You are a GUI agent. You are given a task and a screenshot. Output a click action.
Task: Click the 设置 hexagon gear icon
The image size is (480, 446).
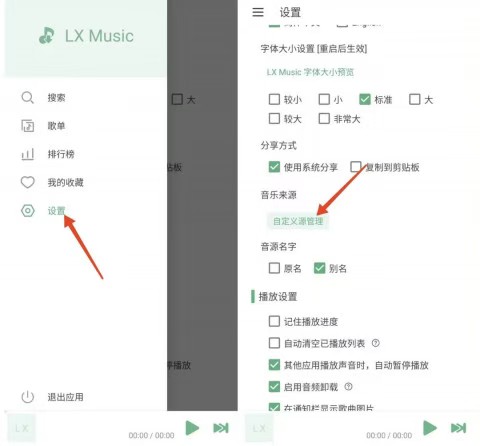point(28,211)
